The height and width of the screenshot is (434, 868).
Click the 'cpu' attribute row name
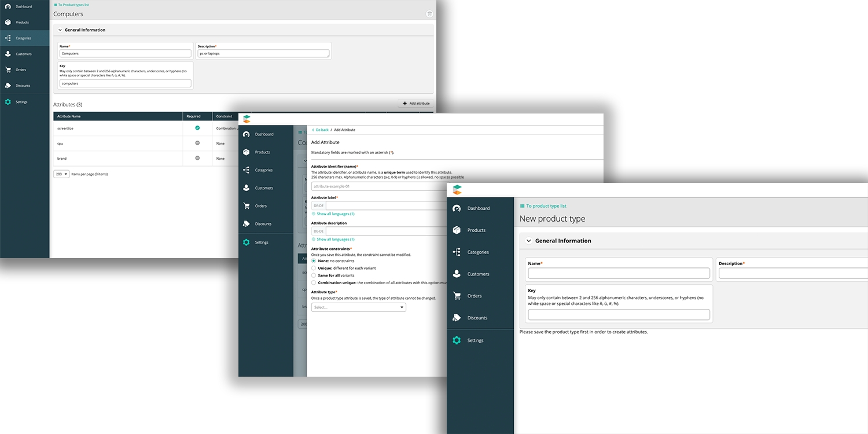click(60, 144)
